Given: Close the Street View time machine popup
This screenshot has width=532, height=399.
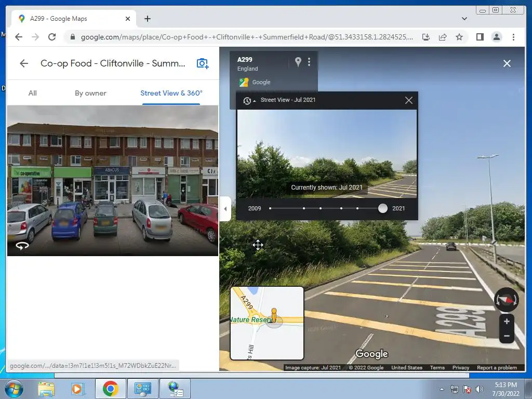Looking at the screenshot, I should click(x=409, y=100).
